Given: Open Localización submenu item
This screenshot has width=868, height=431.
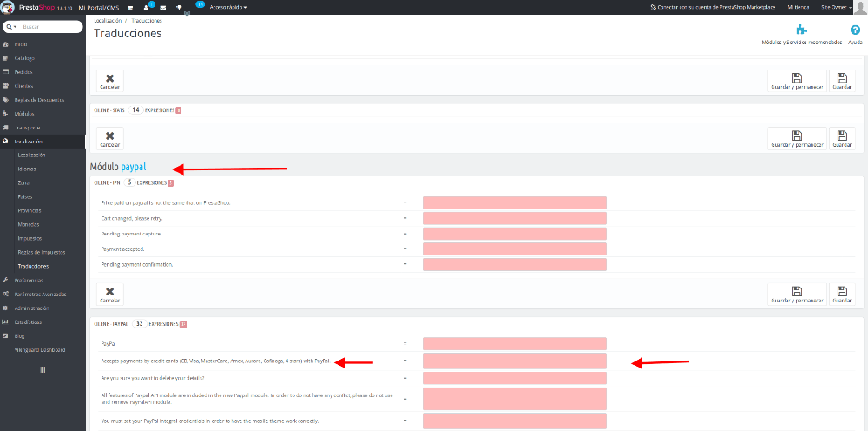Looking at the screenshot, I should 31,156.
